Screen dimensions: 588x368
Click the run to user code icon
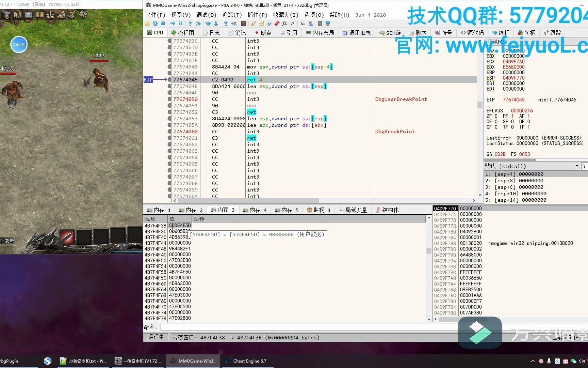(x=234, y=24)
